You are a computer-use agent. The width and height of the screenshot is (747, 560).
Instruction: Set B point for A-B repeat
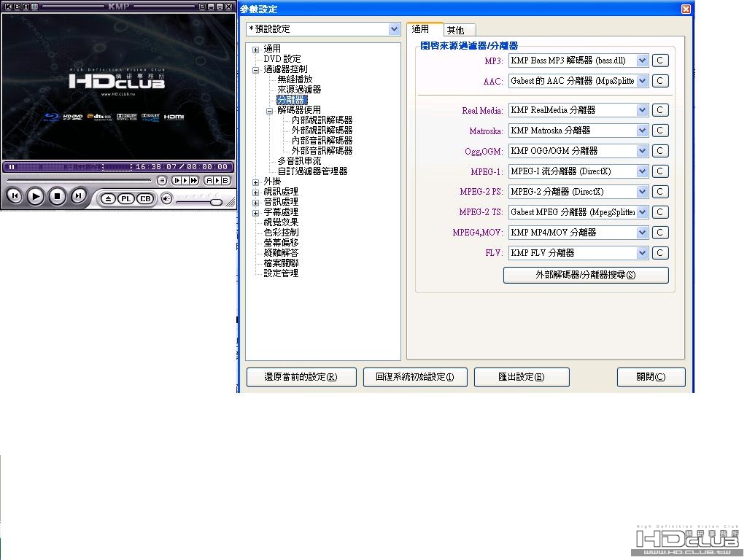pos(225,181)
